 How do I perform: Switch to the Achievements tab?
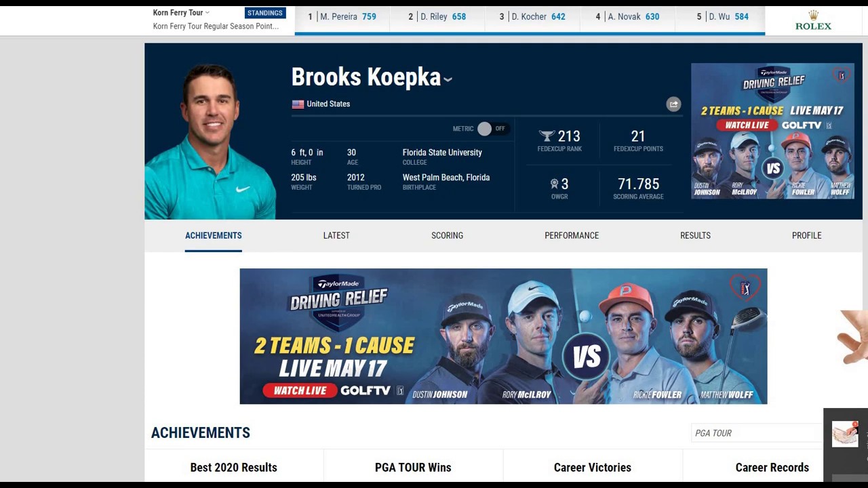(x=213, y=236)
